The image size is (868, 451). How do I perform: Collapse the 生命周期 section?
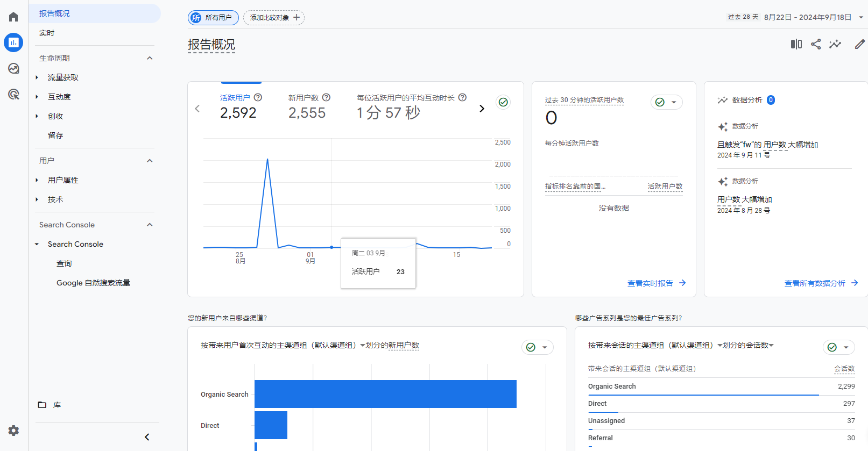coord(150,58)
